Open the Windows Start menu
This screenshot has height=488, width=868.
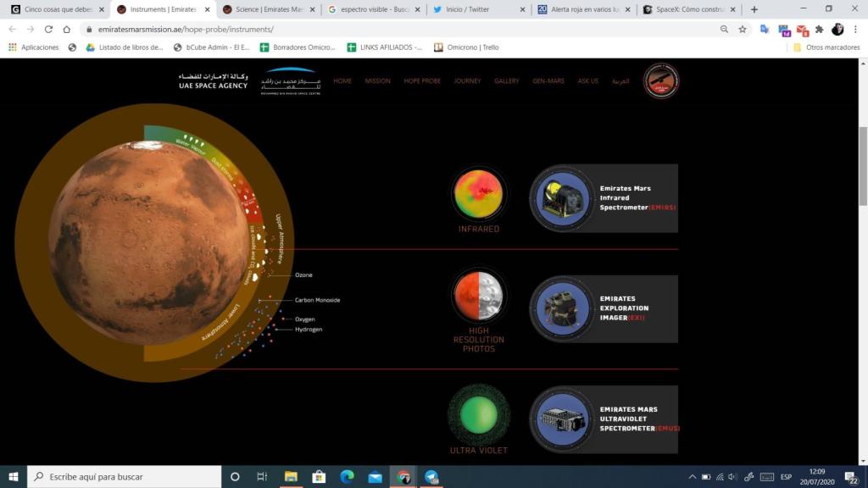coord(14,476)
